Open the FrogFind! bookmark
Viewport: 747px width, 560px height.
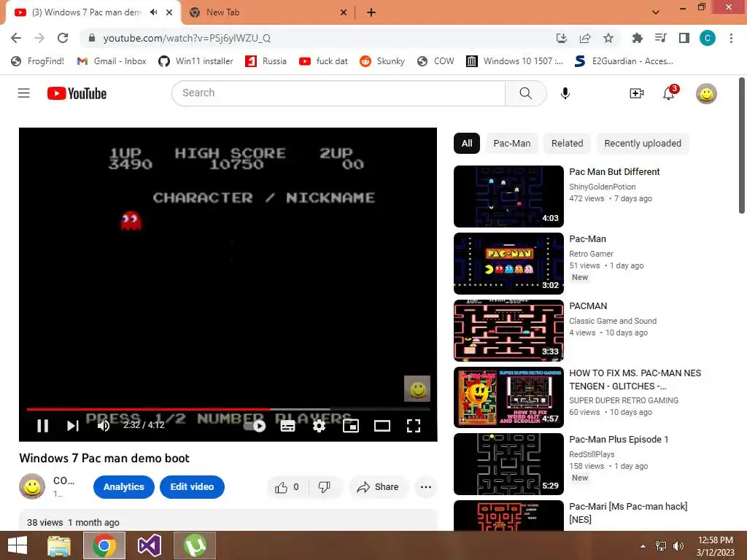37,61
